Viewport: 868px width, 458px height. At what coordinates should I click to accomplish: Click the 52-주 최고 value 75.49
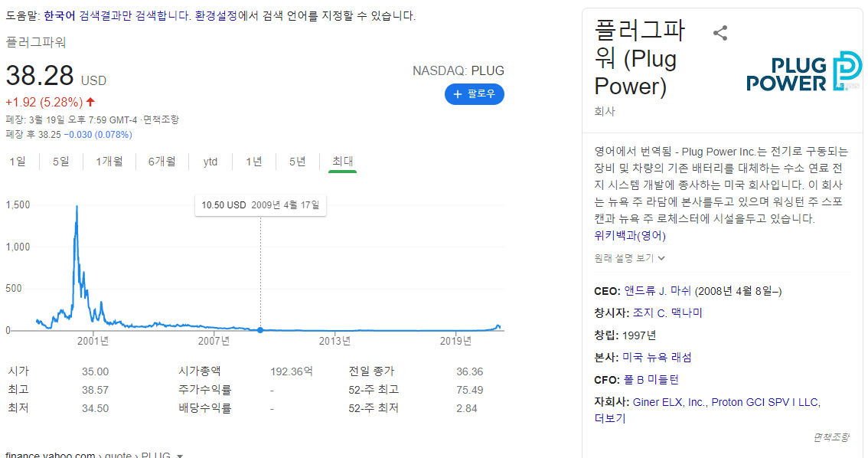(x=469, y=390)
